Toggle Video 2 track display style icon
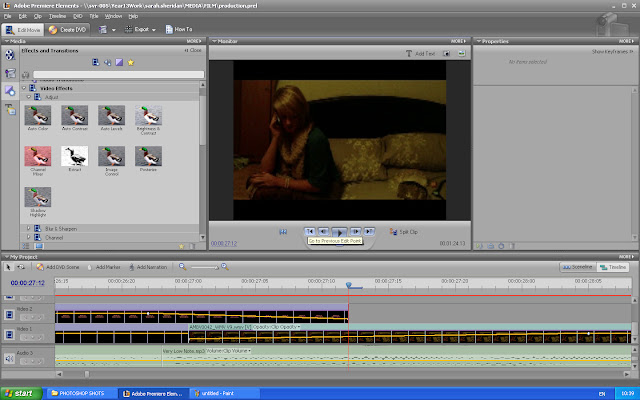 click(x=9, y=315)
